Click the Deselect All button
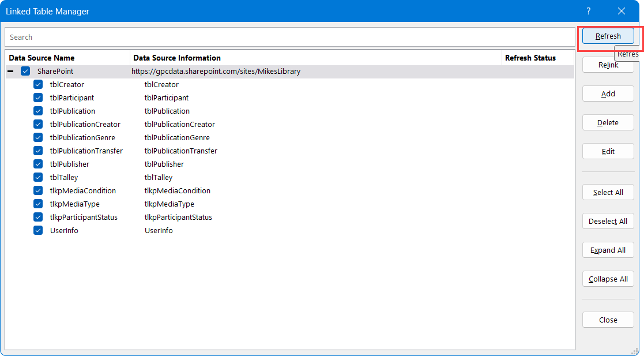 (608, 221)
